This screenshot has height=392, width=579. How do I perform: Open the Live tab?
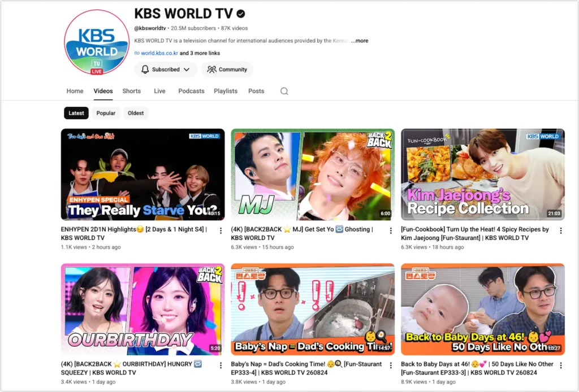pyautogui.click(x=159, y=91)
